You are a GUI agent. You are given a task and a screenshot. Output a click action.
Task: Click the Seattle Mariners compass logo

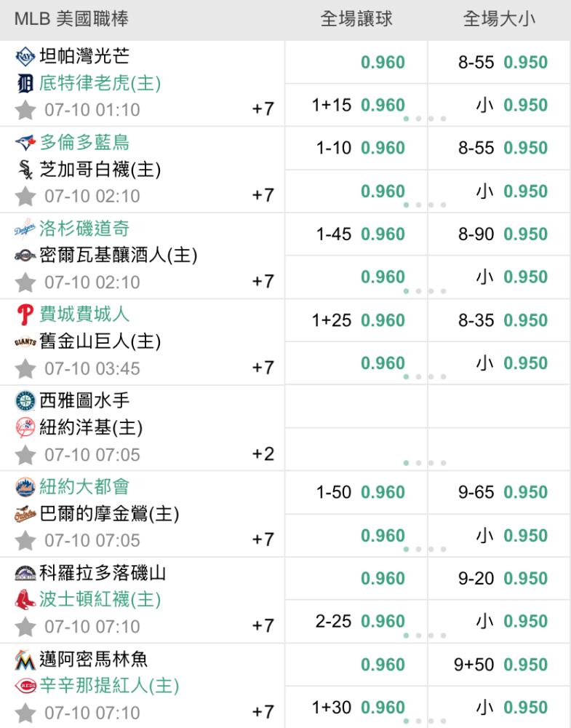[x=25, y=400]
